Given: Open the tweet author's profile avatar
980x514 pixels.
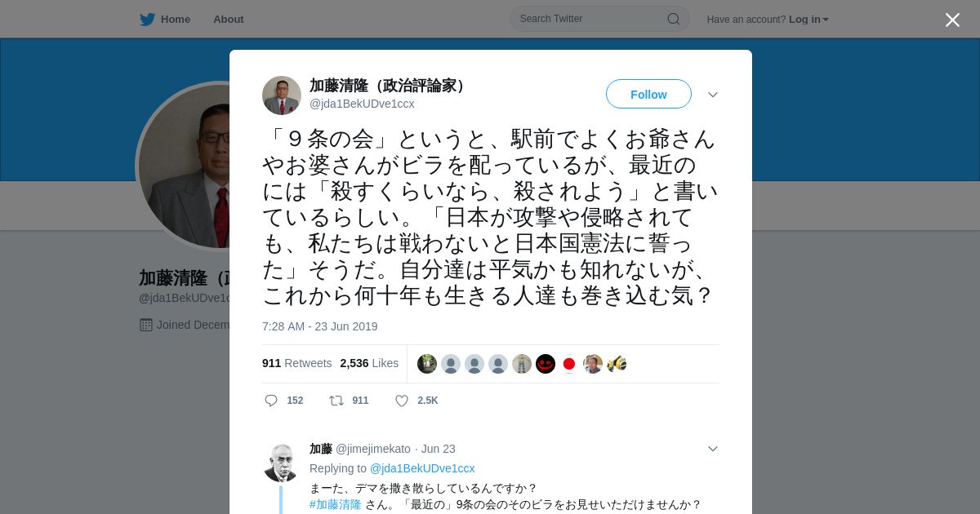Looking at the screenshot, I should pyautogui.click(x=282, y=95).
